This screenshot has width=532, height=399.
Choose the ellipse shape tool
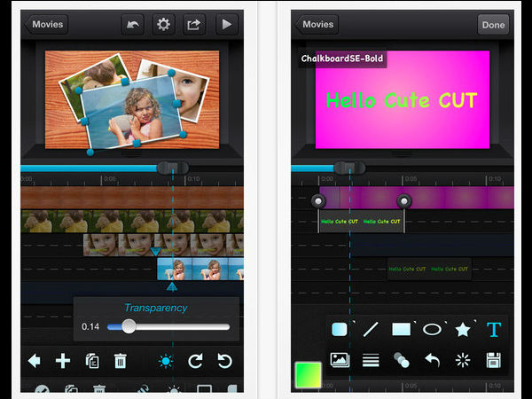(x=432, y=329)
